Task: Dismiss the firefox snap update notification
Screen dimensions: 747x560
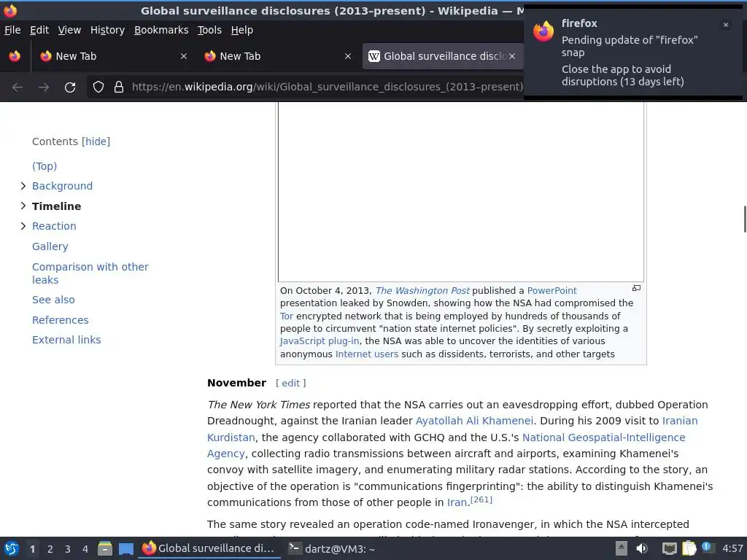Action: pyautogui.click(x=726, y=25)
